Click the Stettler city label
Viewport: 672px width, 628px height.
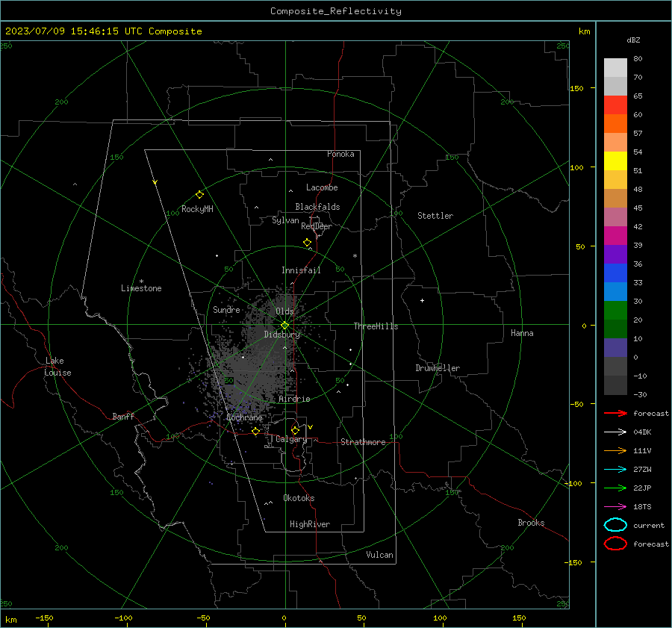click(x=435, y=216)
